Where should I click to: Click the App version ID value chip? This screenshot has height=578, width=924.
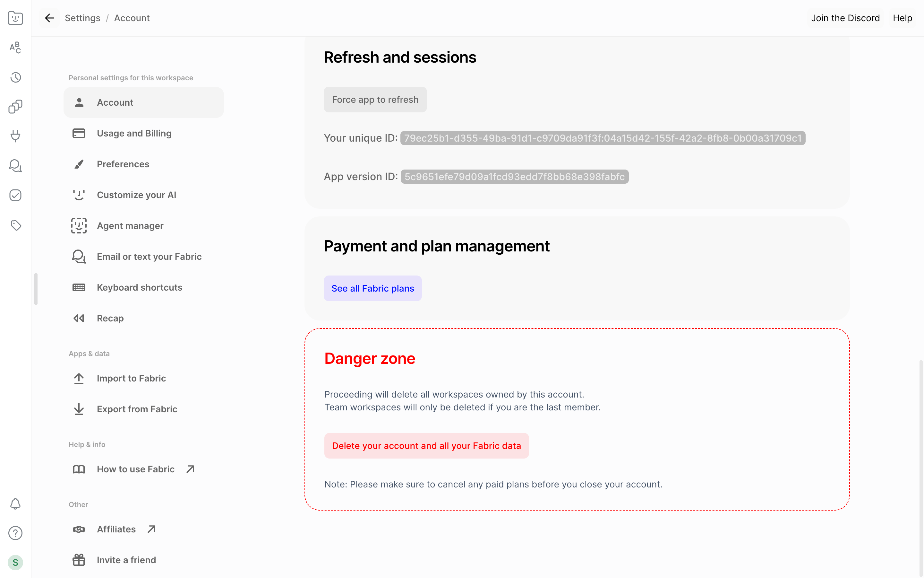click(x=514, y=177)
